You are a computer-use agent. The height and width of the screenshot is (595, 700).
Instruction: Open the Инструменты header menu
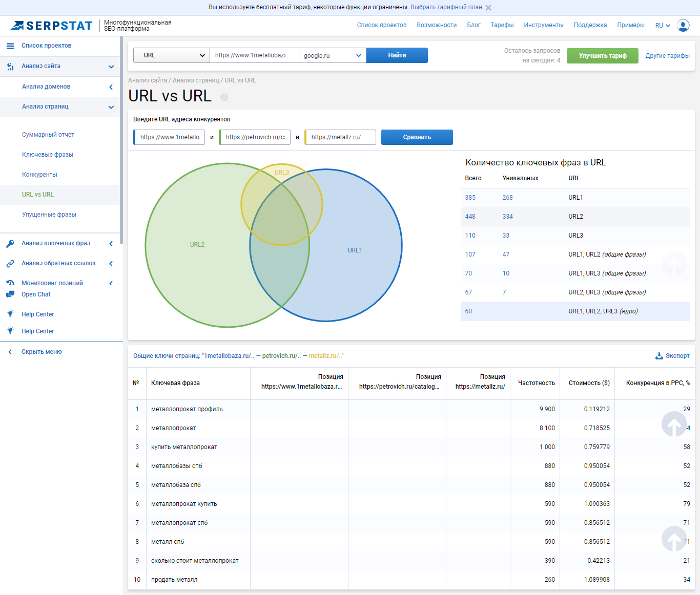(x=544, y=25)
